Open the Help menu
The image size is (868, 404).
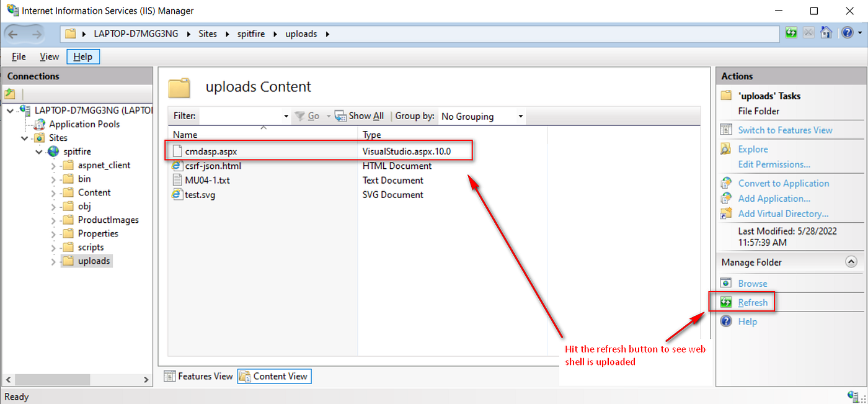pyautogui.click(x=82, y=56)
